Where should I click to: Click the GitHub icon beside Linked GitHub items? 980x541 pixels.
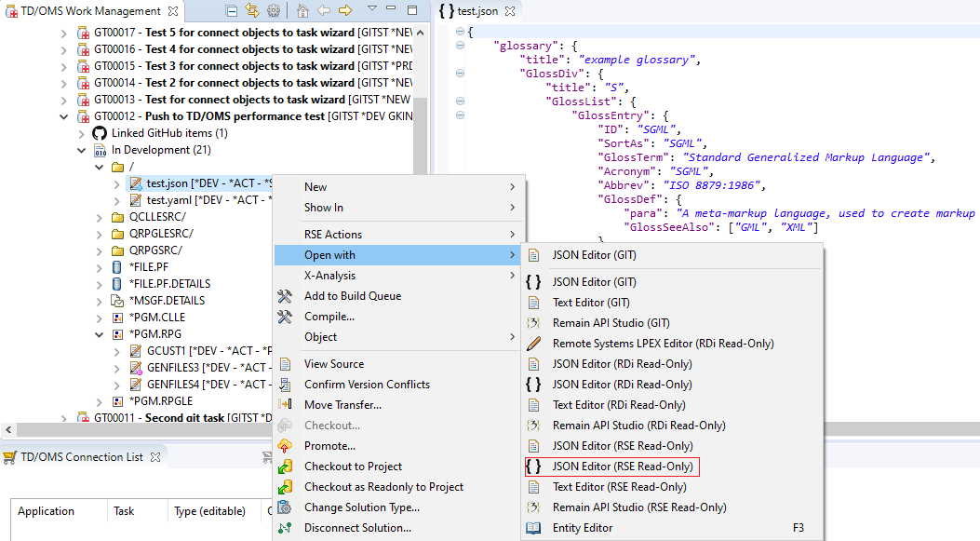[x=100, y=133]
